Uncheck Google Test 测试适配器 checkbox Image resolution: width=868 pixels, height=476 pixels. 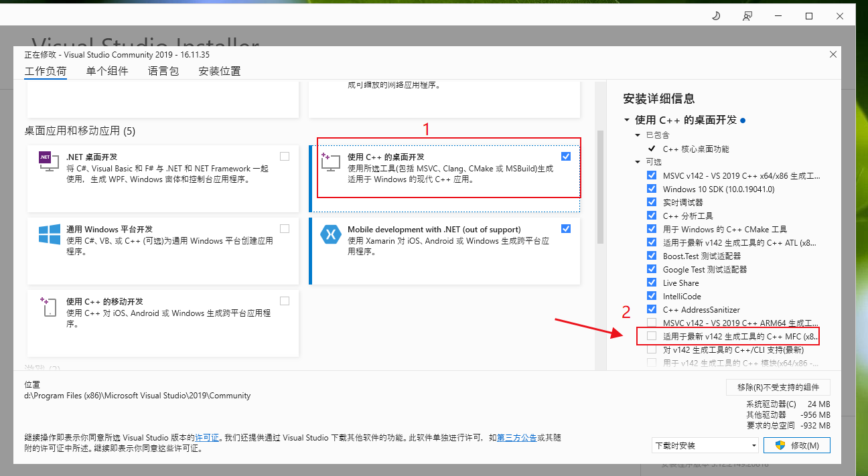[652, 269]
